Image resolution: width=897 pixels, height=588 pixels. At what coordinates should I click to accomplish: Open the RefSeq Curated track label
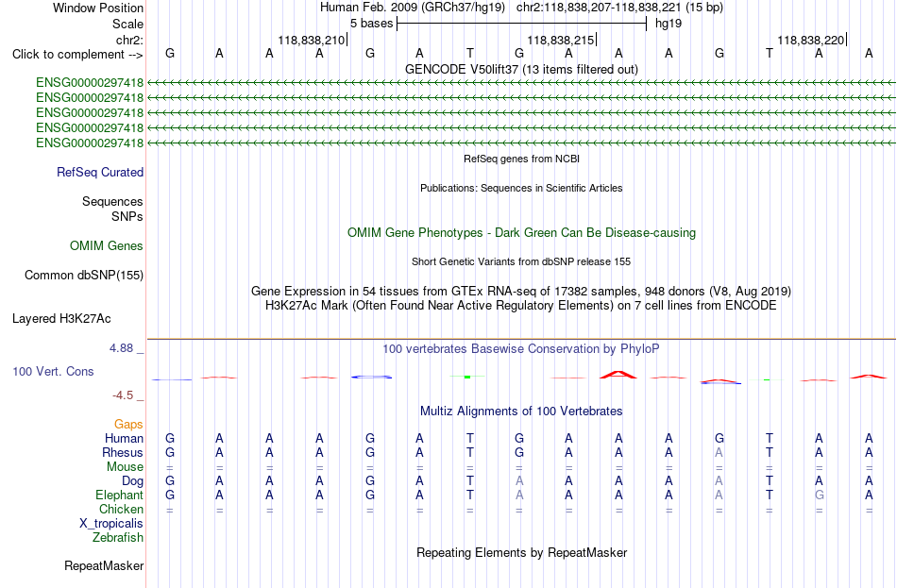[100, 172]
